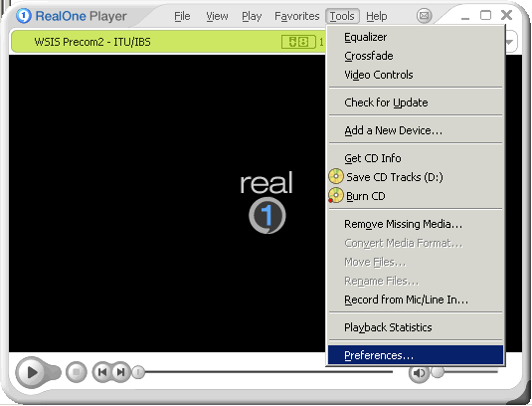Click the Play button
The image size is (532, 406).
click(32, 372)
